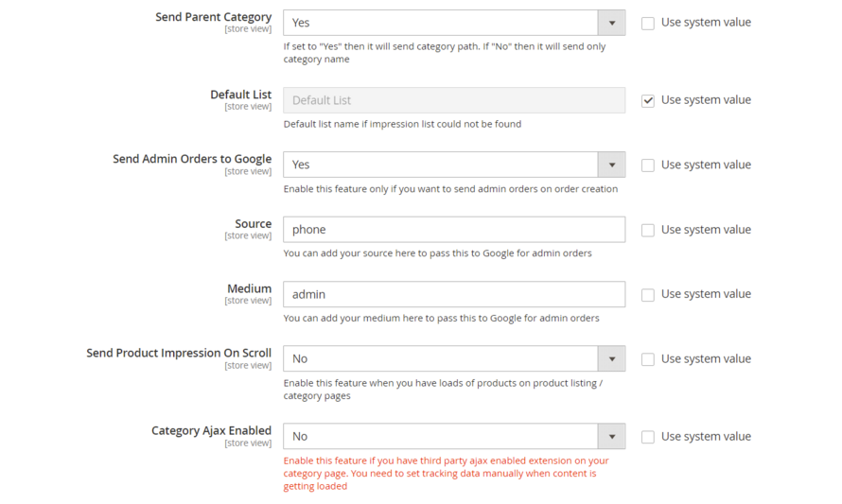Viewport: 842px width, 504px height.
Task: Click arrow button of Send Admin Orders select
Action: tap(611, 165)
